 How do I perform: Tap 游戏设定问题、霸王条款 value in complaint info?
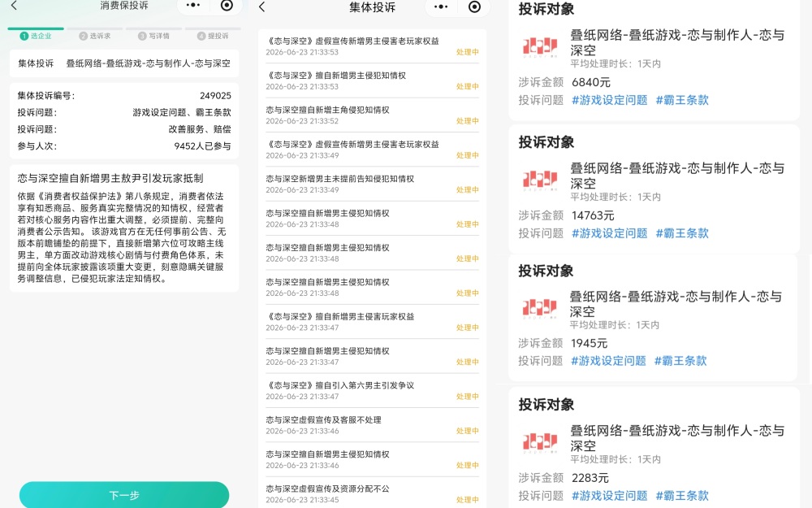point(182,112)
